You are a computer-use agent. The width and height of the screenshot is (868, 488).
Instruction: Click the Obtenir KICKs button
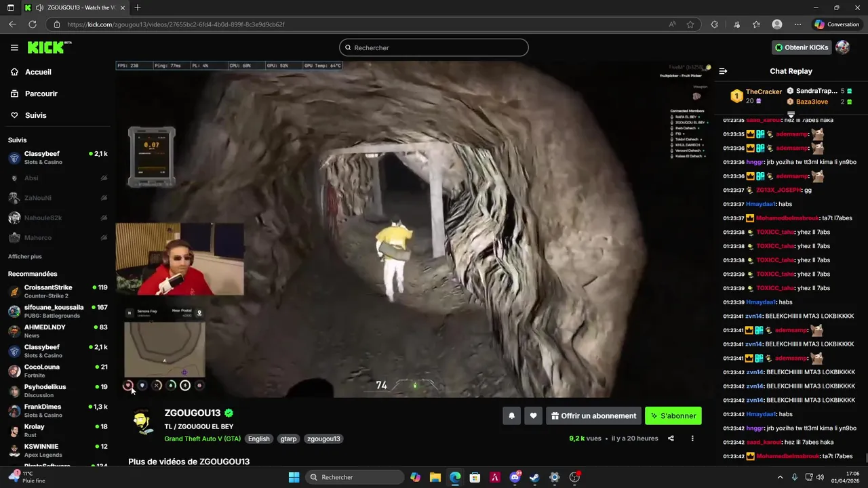[802, 47]
